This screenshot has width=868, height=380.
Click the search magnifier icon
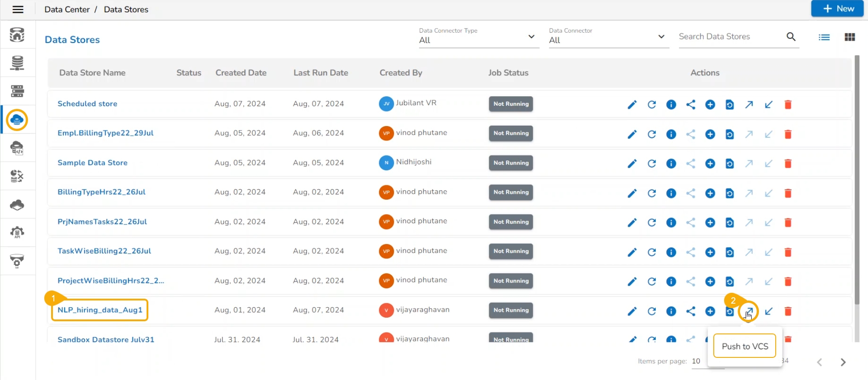pos(791,37)
